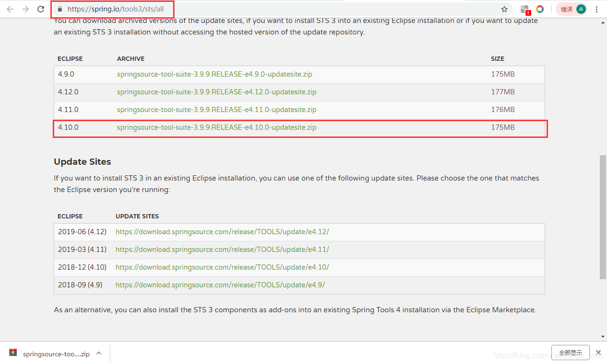
Task: Select the 4.12.0 Eclipse version cell
Action: (x=68, y=92)
